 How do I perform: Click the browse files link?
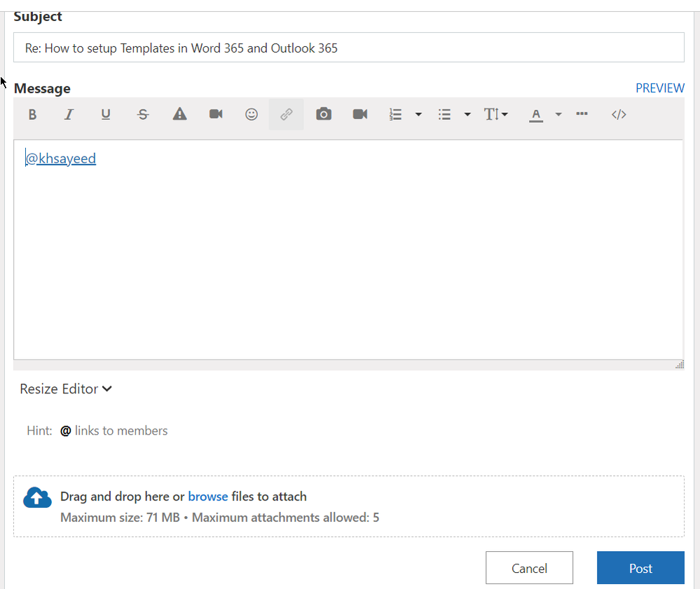coord(208,496)
